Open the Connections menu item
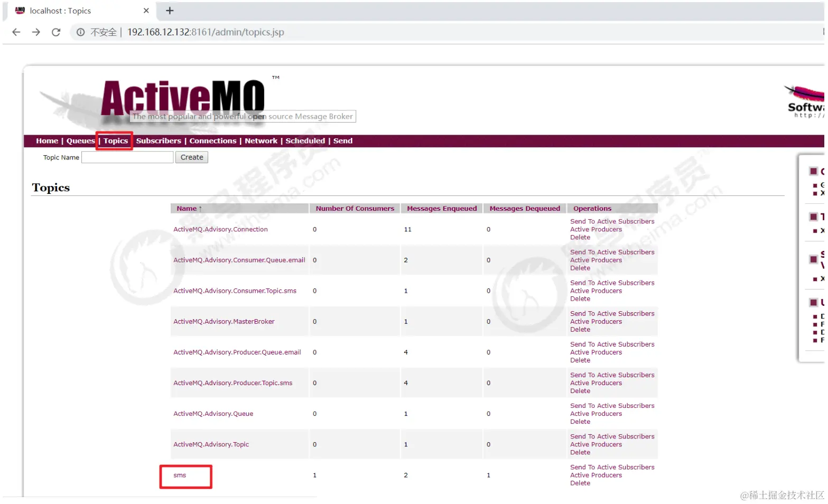The width and height of the screenshot is (828, 504). pyautogui.click(x=213, y=141)
